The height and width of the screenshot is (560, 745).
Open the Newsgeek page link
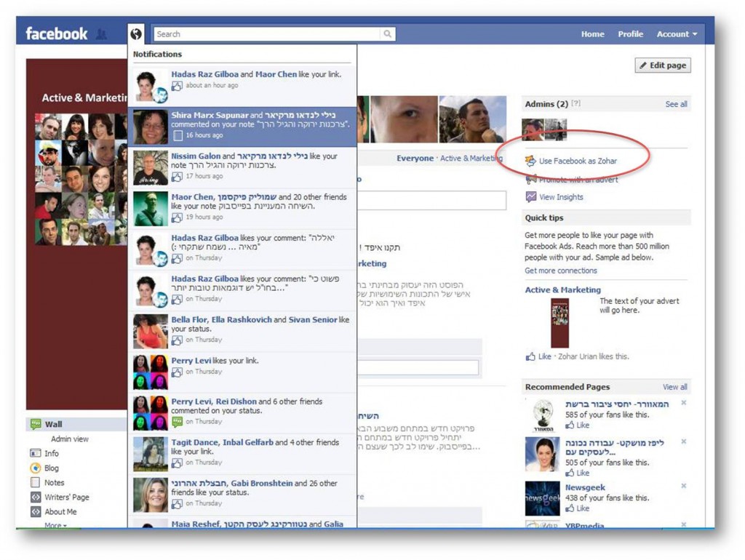585,487
